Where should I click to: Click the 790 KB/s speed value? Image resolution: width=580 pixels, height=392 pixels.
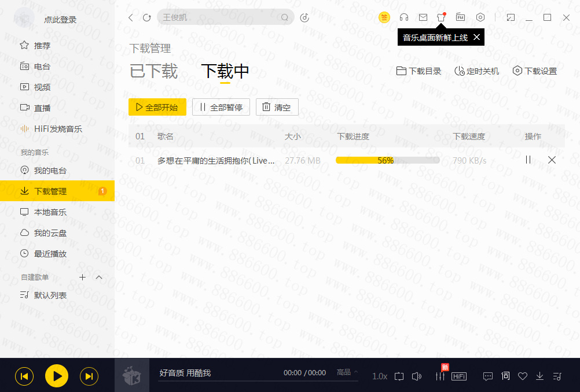coord(469,161)
